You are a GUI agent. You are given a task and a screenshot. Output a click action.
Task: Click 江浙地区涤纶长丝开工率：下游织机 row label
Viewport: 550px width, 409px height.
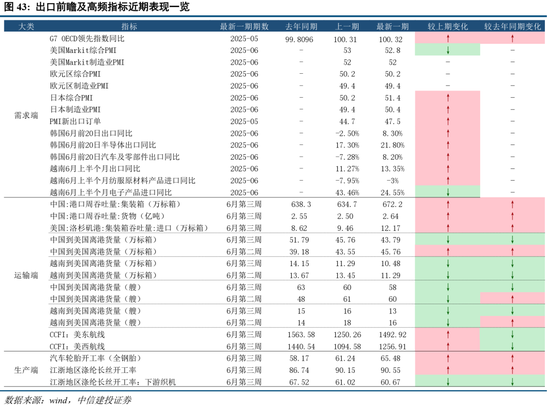[x=113, y=382]
